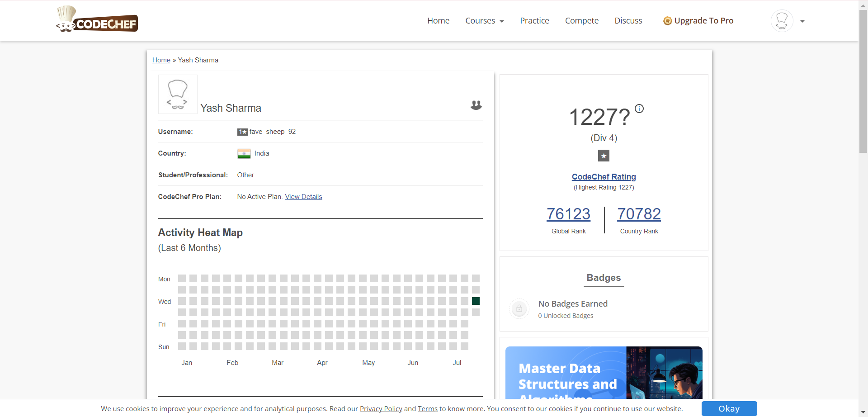This screenshot has width=868, height=417.
Task: Follow the Home breadcrumb link
Action: click(x=161, y=60)
